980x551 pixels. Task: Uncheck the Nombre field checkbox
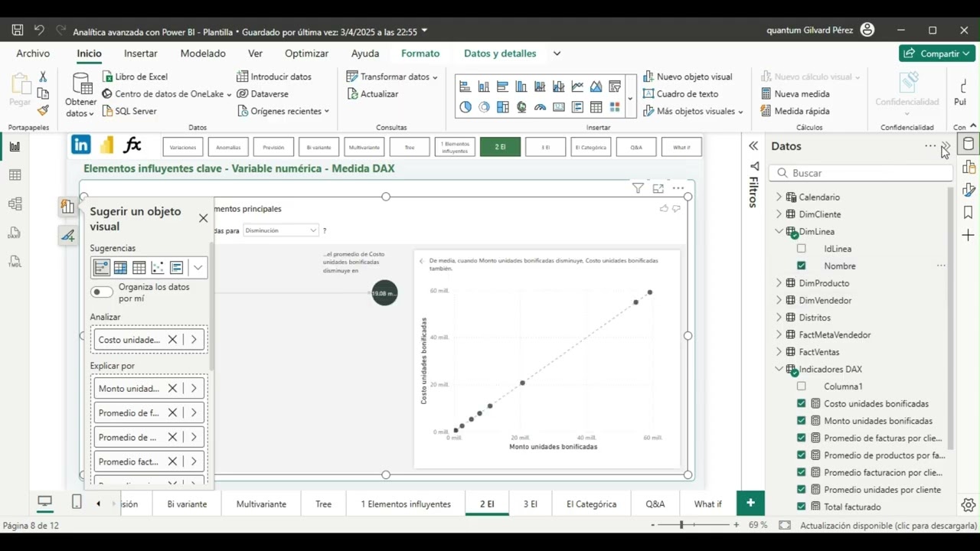802,266
